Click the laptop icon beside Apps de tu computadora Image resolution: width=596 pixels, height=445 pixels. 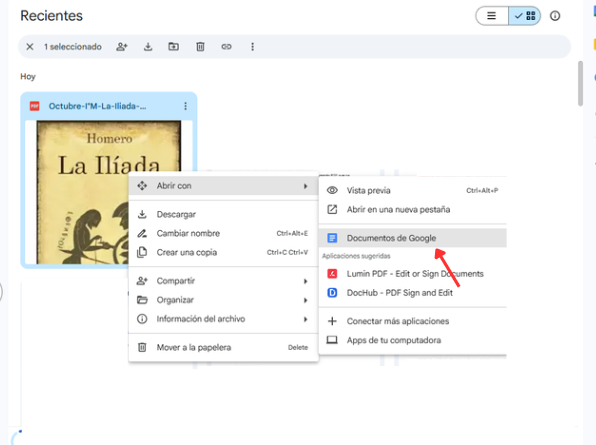pos(332,340)
